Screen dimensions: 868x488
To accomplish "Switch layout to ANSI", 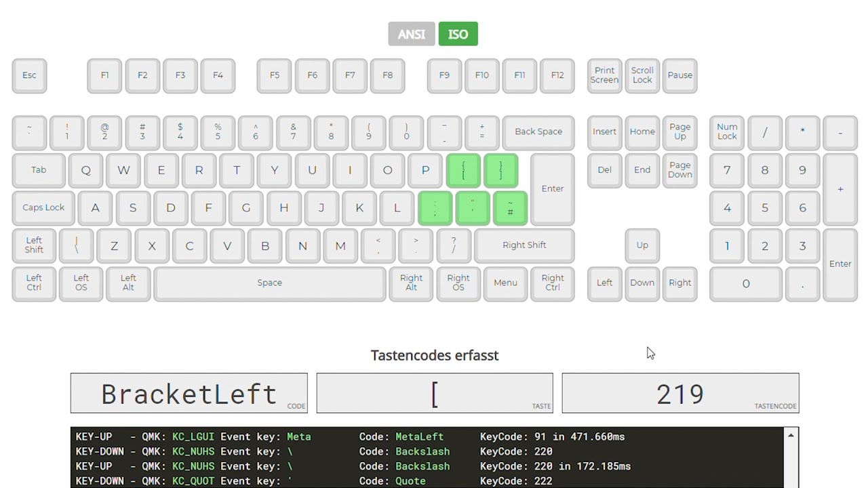I will coord(412,34).
